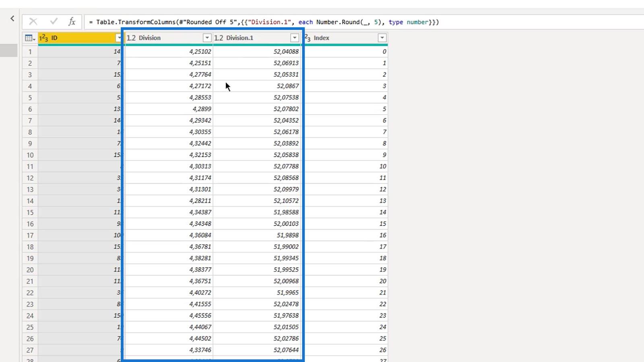Edit the Table.TransformColumns formula text
This screenshot has height=362, width=644.
[264, 22]
